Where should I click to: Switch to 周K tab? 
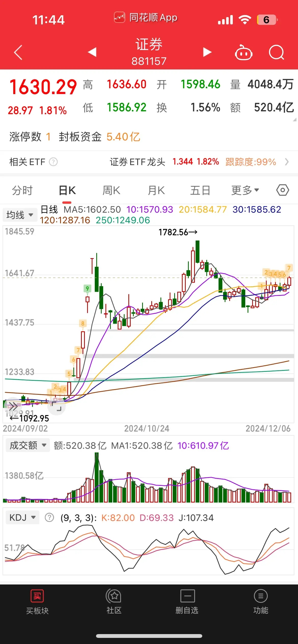[x=111, y=190]
